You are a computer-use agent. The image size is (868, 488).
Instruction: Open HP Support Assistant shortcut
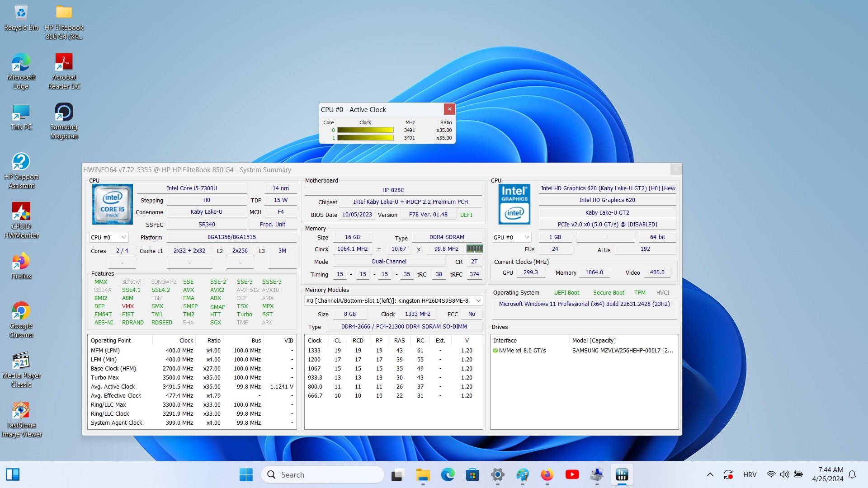tap(21, 171)
